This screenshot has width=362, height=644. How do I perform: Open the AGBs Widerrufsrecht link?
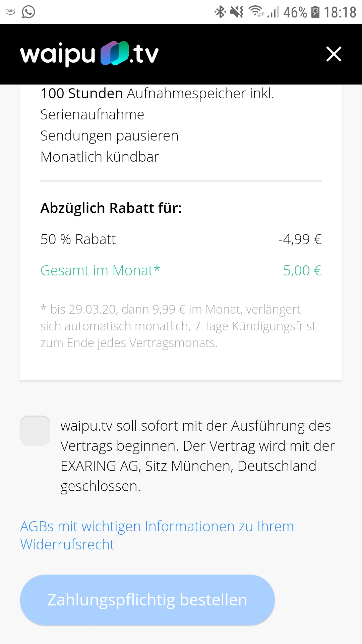point(157,535)
